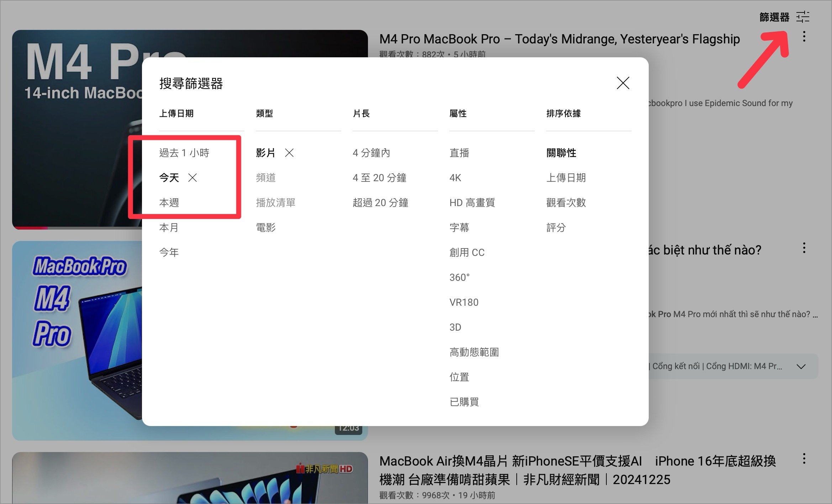Open more options for the Vietnamese MacBook Pro video

click(804, 248)
